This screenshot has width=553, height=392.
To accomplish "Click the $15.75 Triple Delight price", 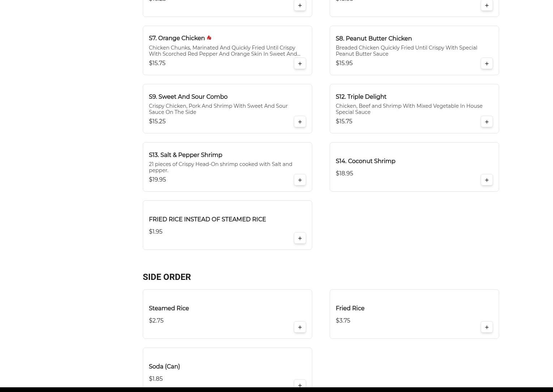I will click(x=344, y=122).
